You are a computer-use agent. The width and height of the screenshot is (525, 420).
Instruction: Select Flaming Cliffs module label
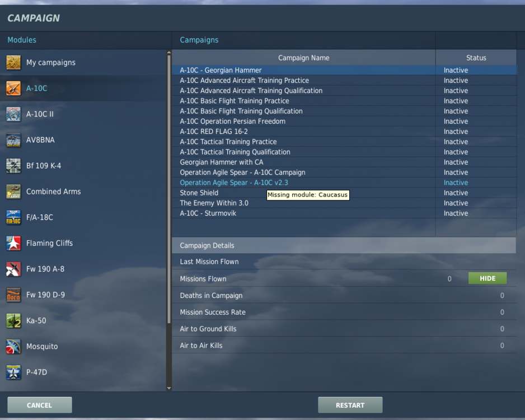point(50,243)
